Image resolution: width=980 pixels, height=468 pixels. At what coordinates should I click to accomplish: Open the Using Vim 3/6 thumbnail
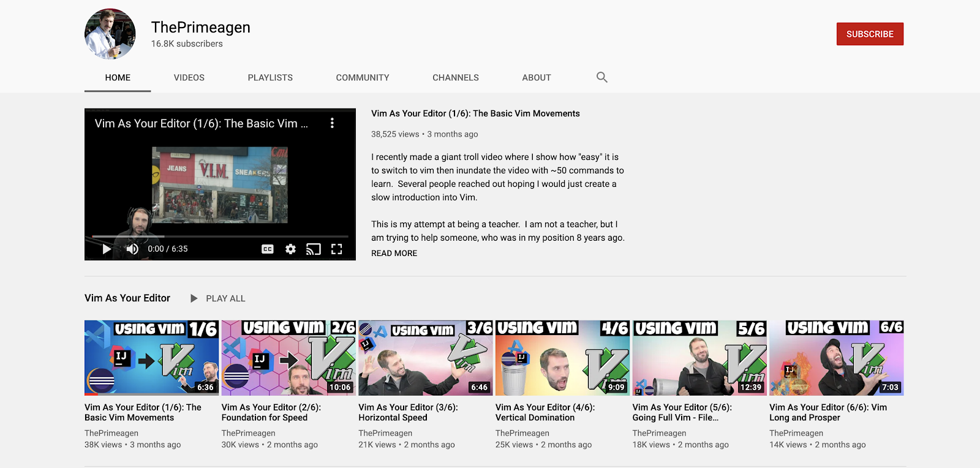click(426, 358)
